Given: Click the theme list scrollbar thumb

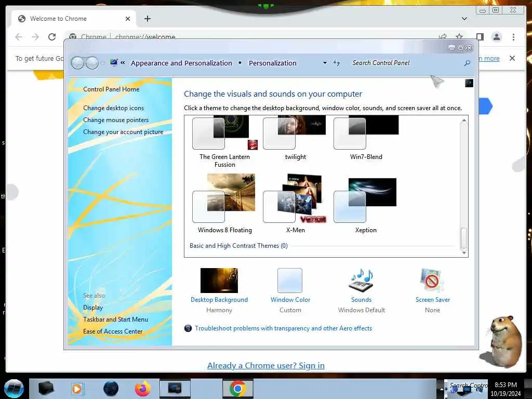Looking at the screenshot, I should (463, 238).
